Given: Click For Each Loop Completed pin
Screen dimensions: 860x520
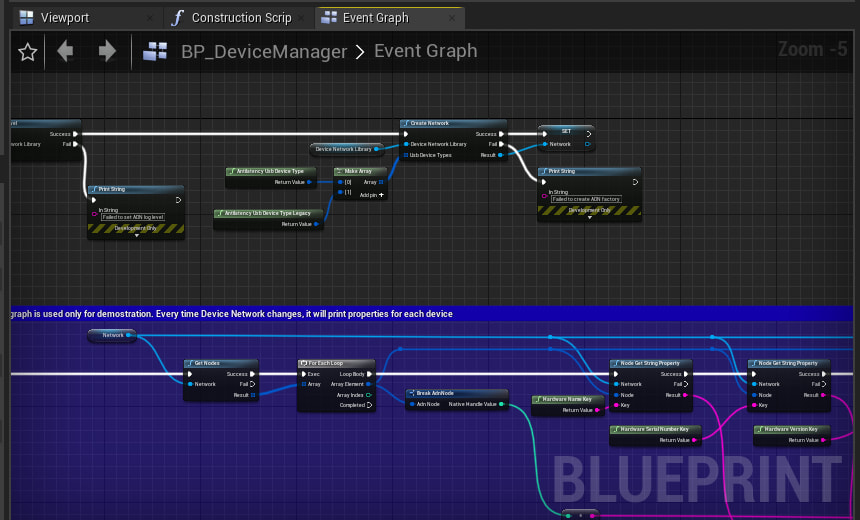Looking at the screenshot, I should 370,405.
